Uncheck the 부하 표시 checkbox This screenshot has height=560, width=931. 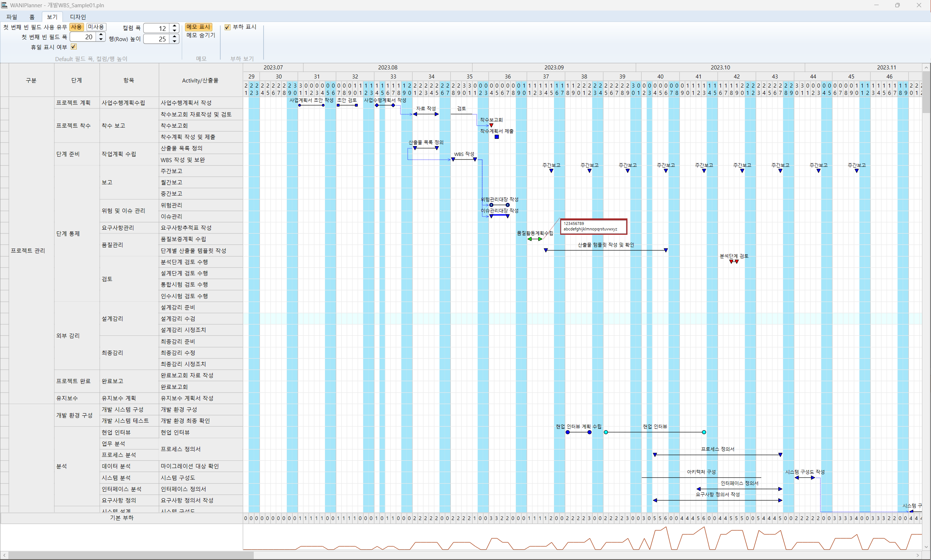(x=227, y=27)
